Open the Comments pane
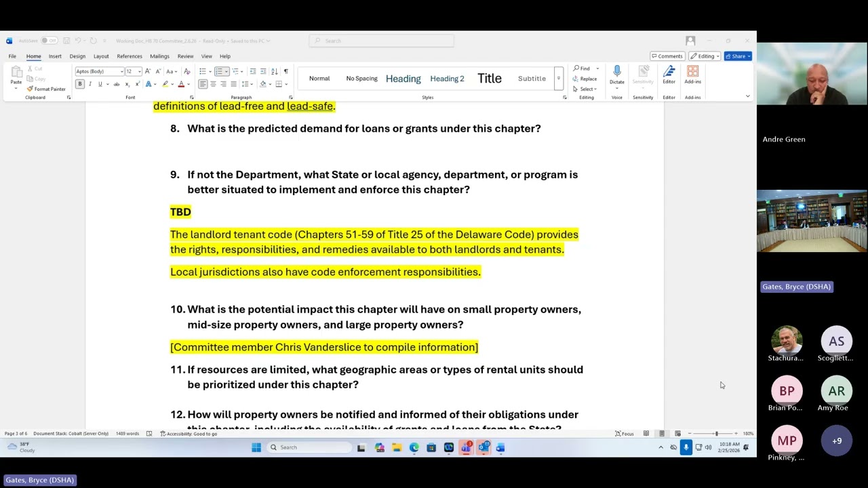Screen dimensions: 868x488 (667, 56)
